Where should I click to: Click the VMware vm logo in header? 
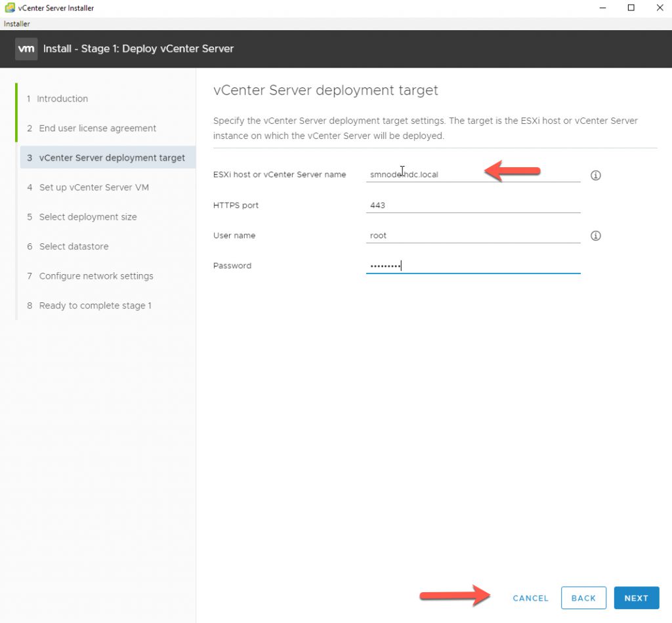26,49
